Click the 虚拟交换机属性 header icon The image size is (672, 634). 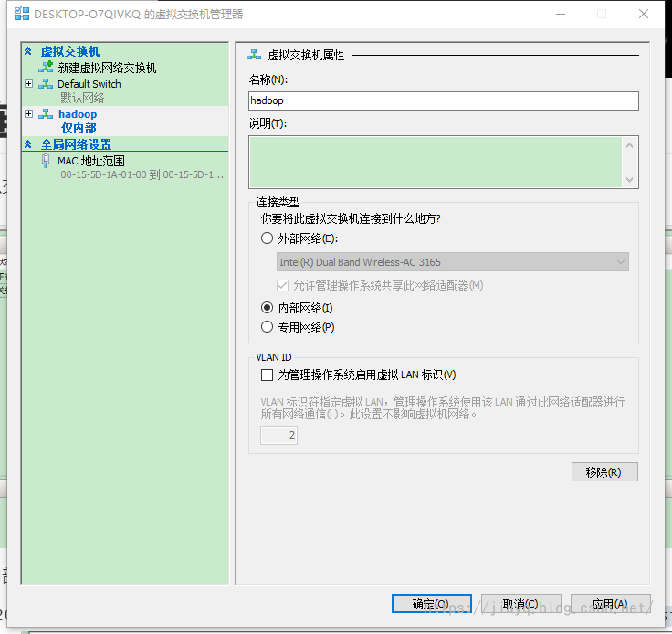(254, 55)
